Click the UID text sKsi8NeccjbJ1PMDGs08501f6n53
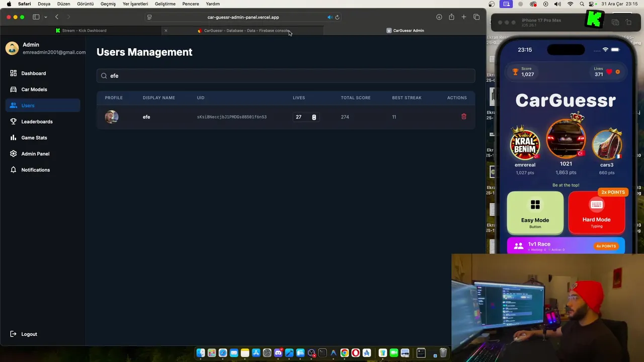The width and height of the screenshot is (644, 362). 231,117
